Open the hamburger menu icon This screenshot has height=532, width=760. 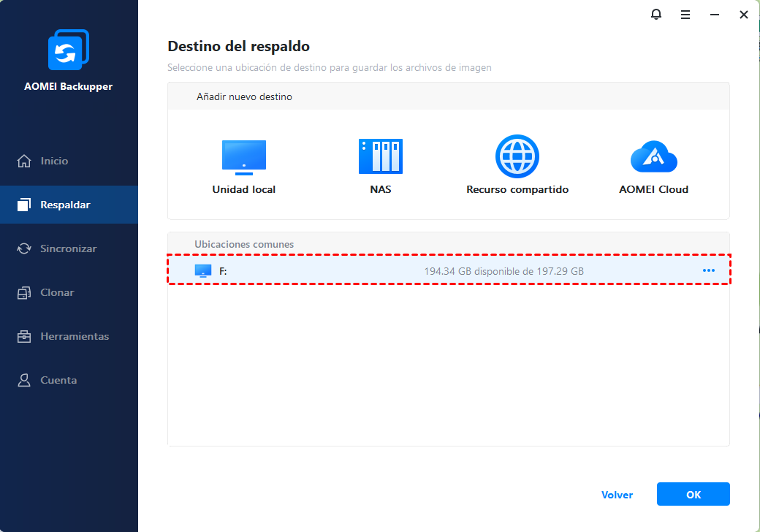coord(685,15)
